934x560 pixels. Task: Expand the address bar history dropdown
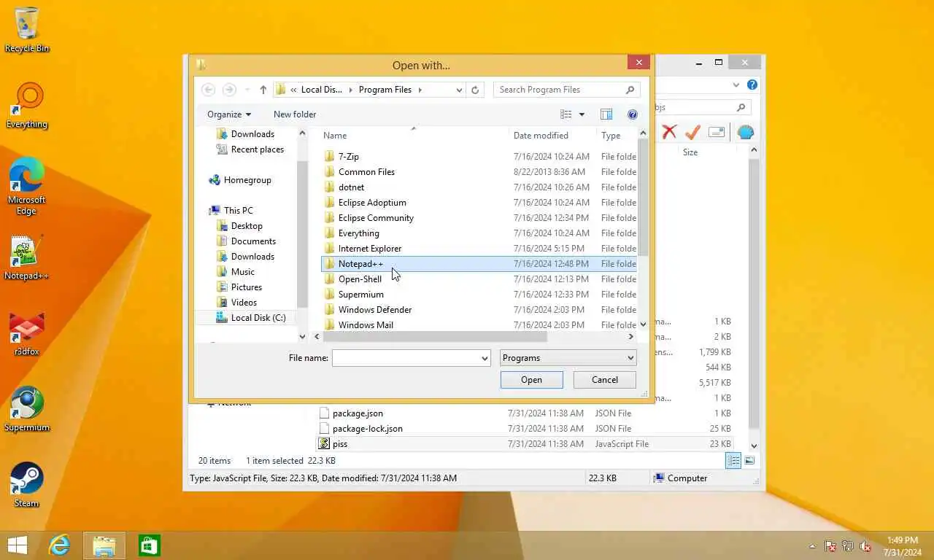(459, 90)
